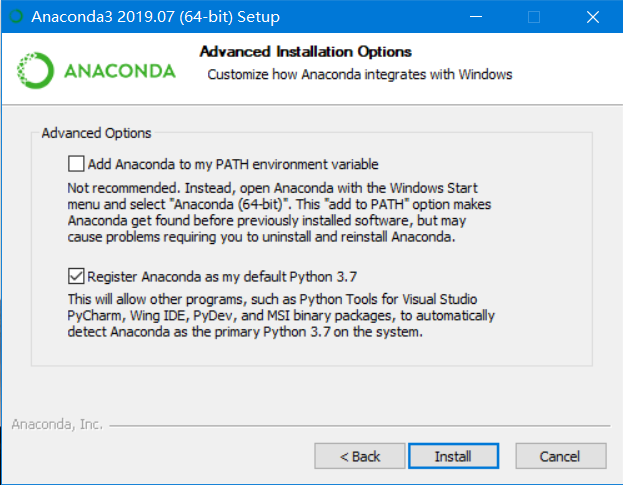The width and height of the screenshot is (623, 485).
Task: Click the green Anaconda ring logo
Action: 35,71
